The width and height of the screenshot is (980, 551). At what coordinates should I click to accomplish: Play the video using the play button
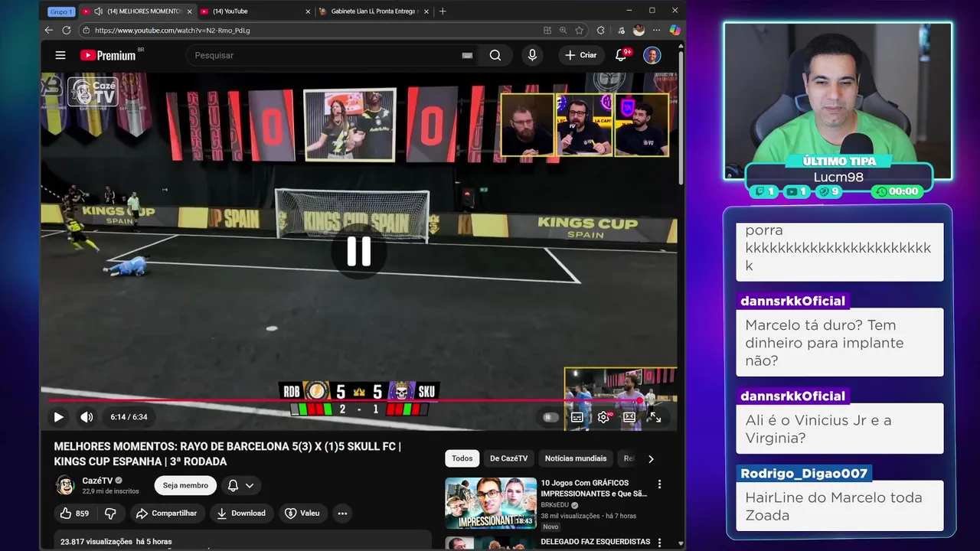[x=58, y=417]
